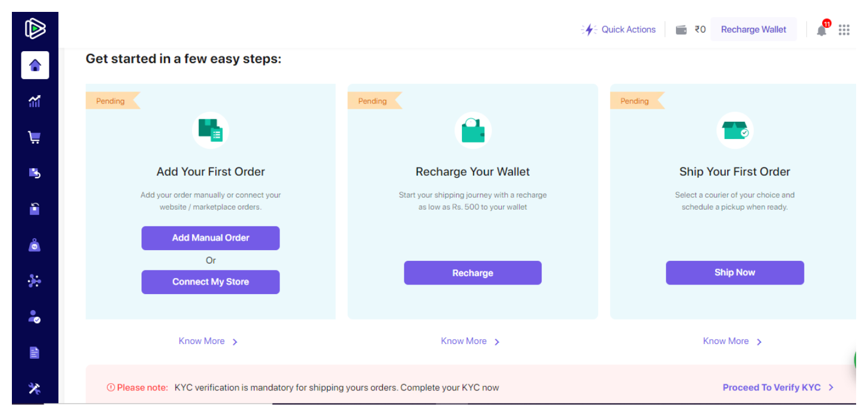Screen dimensions: 868x417
Task: Click the chevron after Know More under Recharge Your Wallet
Action: coord(497,342)
